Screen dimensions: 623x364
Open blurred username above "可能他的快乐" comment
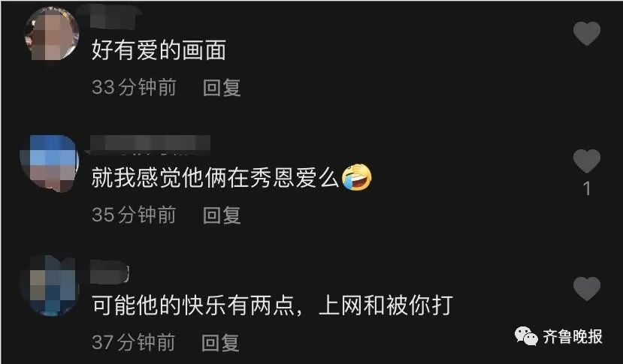click(x=110, y=272)
